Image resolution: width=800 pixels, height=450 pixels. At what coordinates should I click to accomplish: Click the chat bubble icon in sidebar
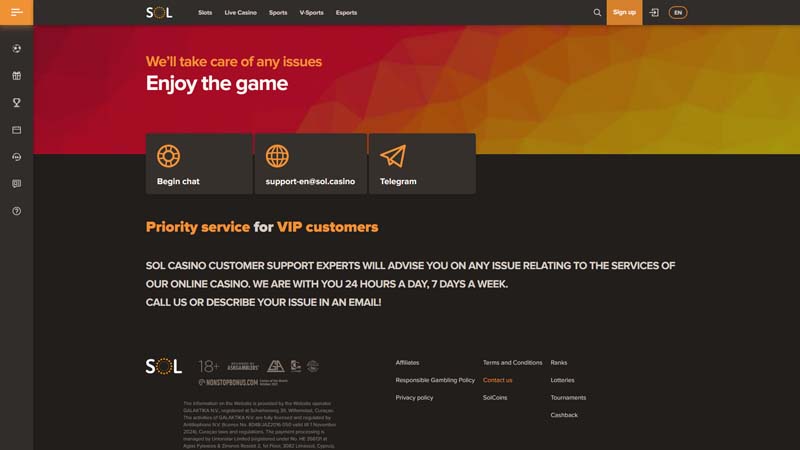pyautogui.click(x=16, y=157)
